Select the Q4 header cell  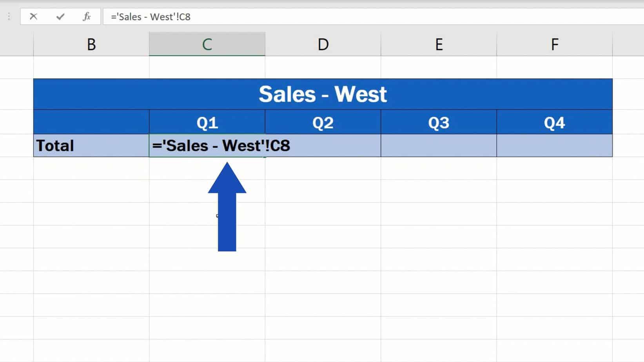coord(554,123)
